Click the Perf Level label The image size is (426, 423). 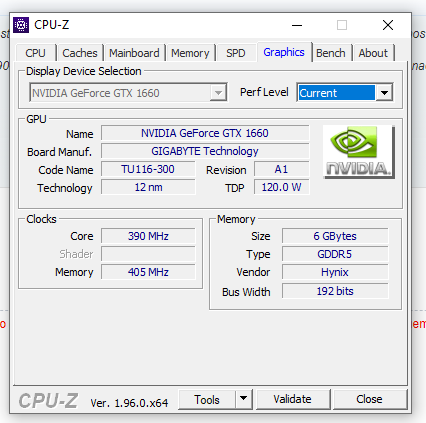(264, 92)
